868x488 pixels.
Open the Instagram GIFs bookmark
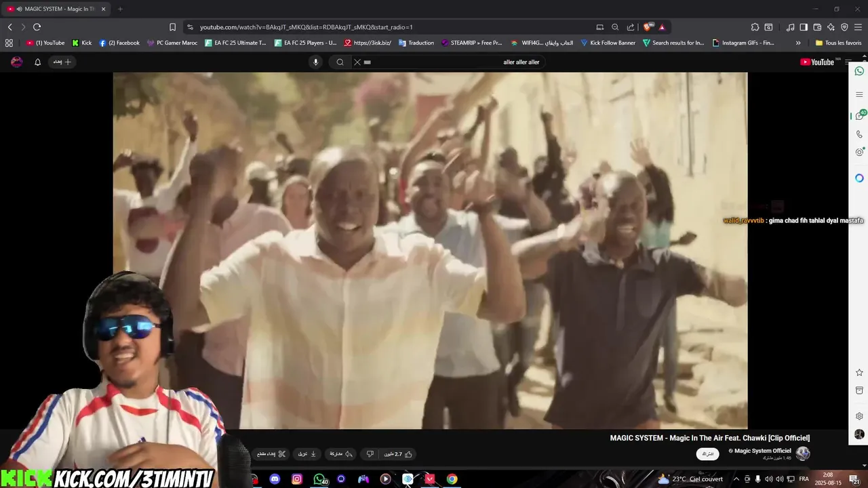tap(743, 43)
